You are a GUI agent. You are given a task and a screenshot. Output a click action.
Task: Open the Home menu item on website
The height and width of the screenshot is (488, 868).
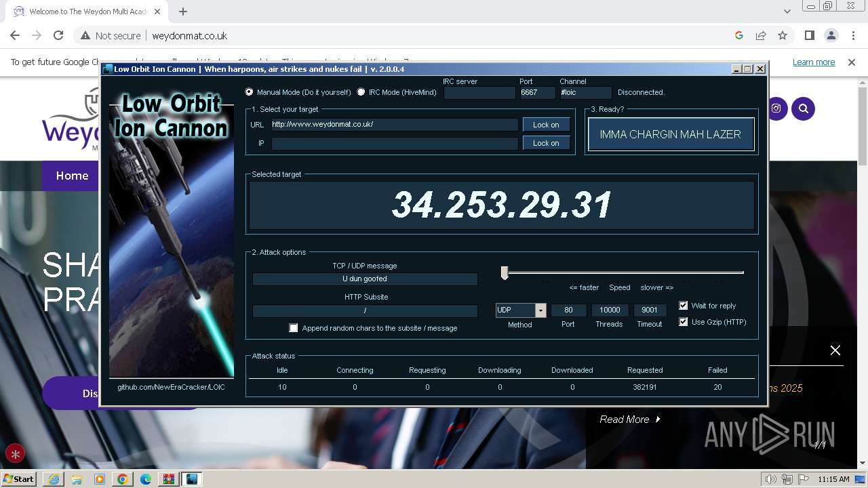72,176
